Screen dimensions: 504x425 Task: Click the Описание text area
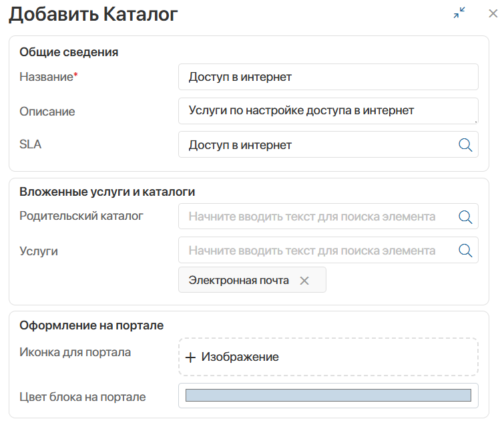(328, 111)
